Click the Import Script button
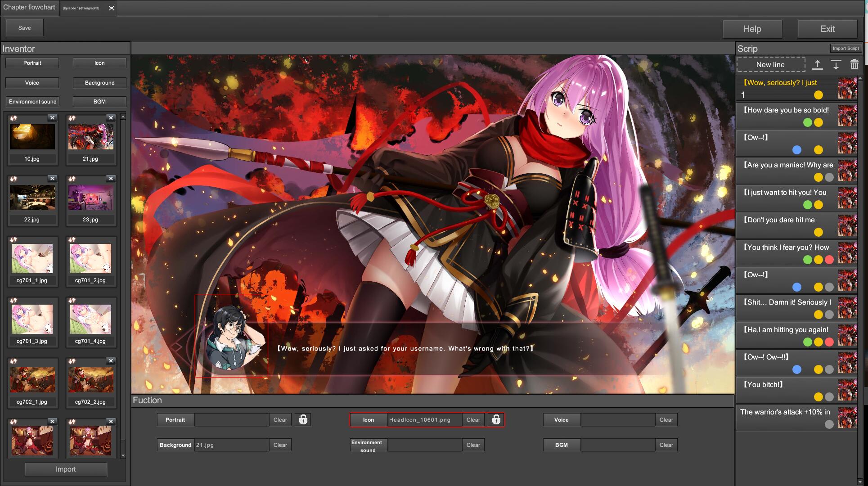 click(x=846, y=48)
